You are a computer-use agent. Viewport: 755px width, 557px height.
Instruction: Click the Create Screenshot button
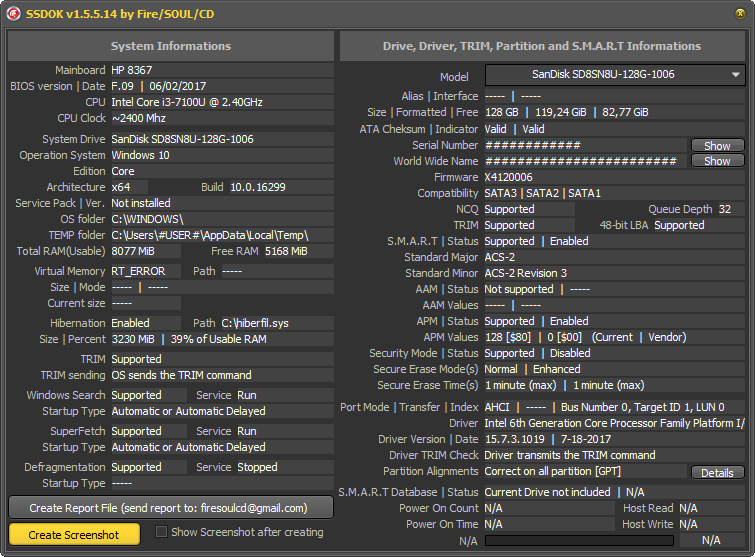74,535
